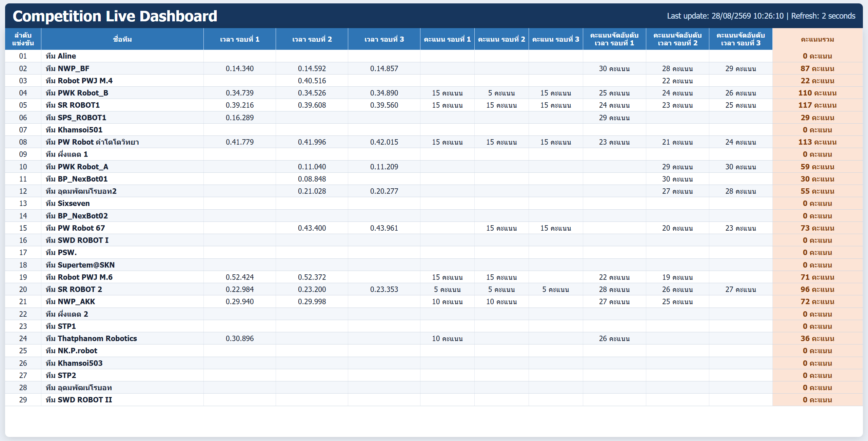This screenshot has height=441, width=868.
Task: Select team name ทีม PWK Robot_A
Action: click(x=77, y=167)
